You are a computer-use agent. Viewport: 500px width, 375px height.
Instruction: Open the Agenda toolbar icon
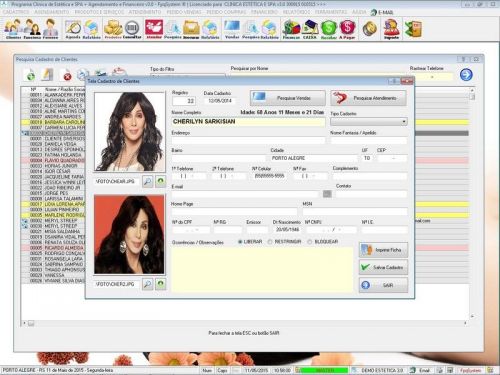coord(73,29)
